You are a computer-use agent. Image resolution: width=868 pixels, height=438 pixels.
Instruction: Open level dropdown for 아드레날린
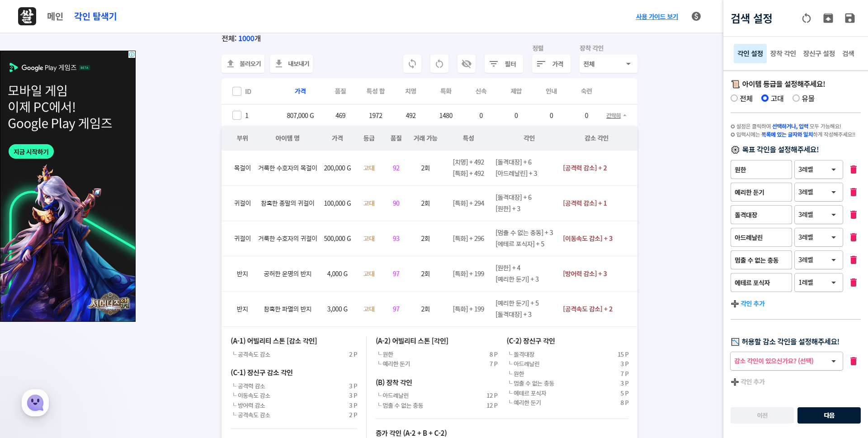(819, 237)
